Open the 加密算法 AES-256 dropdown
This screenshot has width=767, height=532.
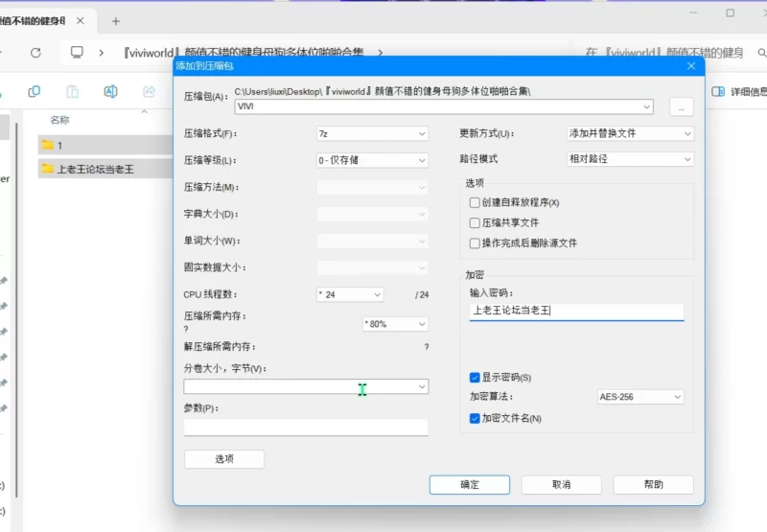(640, 397)
